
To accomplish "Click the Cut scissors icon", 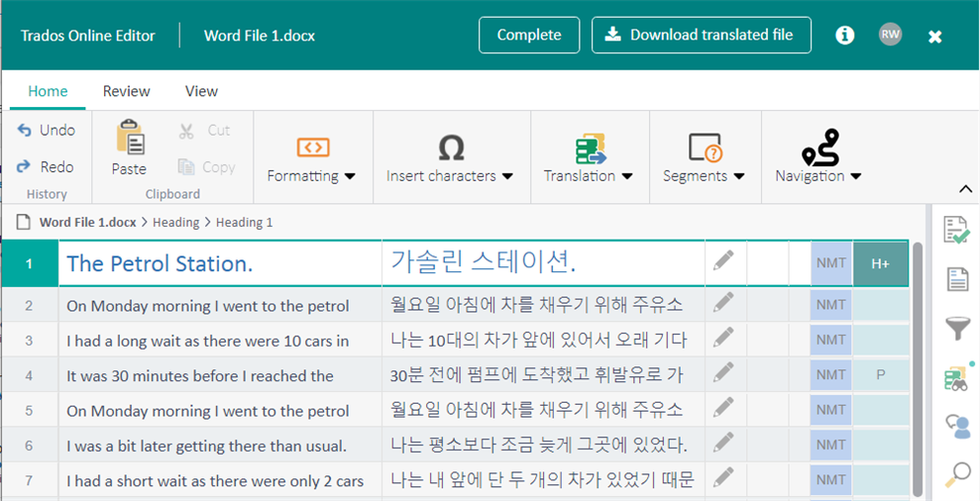I will tap(186, 131).
